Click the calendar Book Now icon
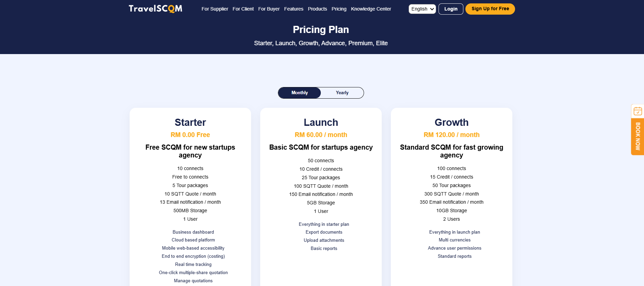 pos(638,111)
